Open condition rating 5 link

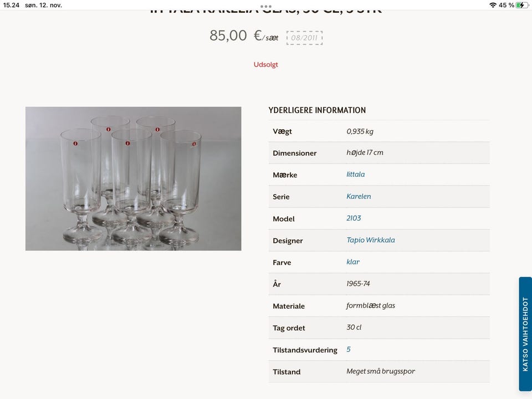coord(349,349)
